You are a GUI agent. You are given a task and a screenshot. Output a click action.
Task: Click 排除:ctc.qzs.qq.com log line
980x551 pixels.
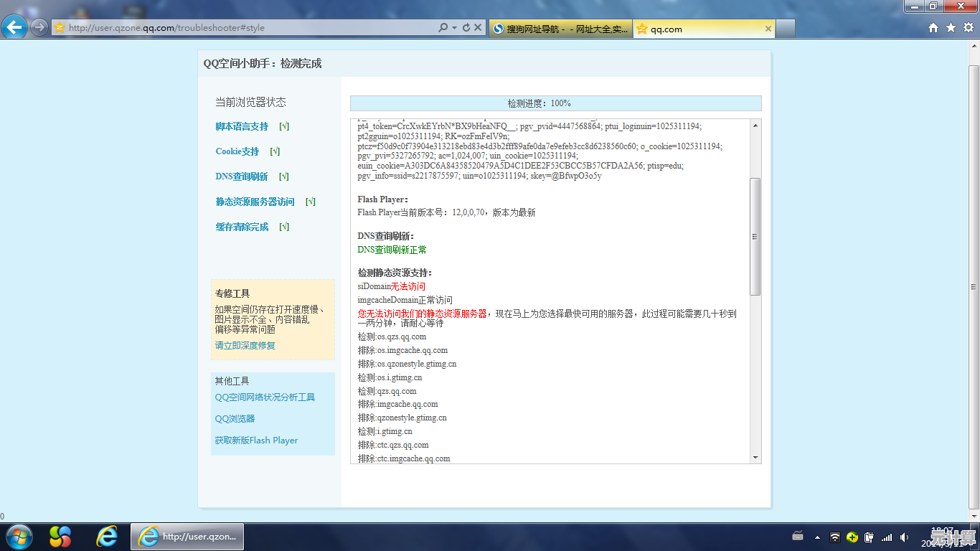393,445
